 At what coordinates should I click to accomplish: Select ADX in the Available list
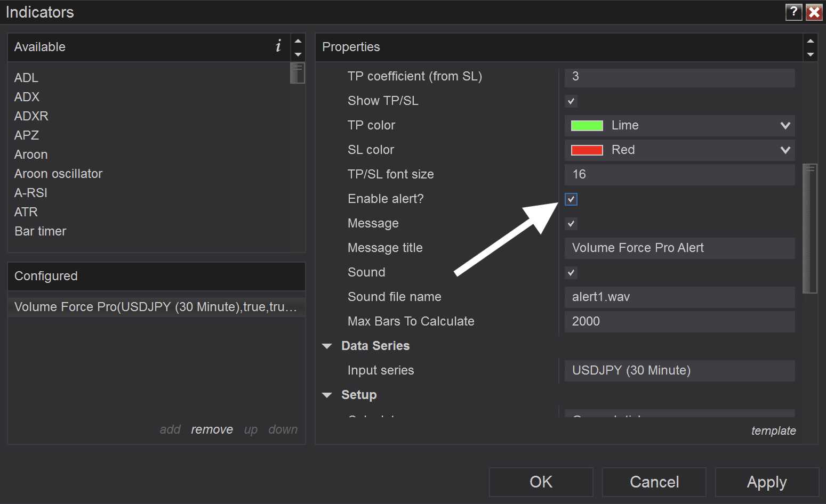click(27, 97)
